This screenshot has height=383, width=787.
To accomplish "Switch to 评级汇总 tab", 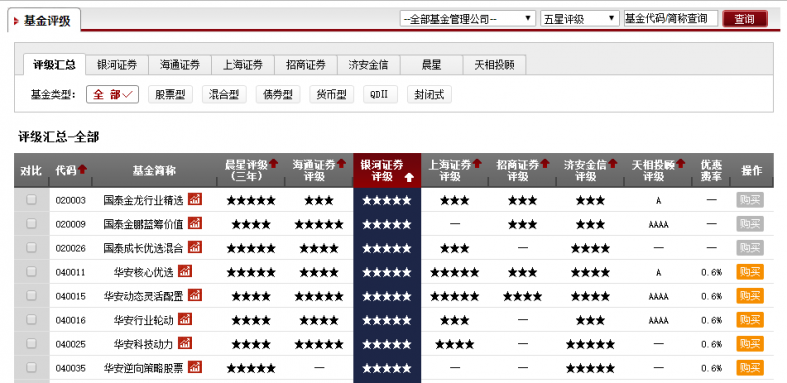I will (54, 65).
